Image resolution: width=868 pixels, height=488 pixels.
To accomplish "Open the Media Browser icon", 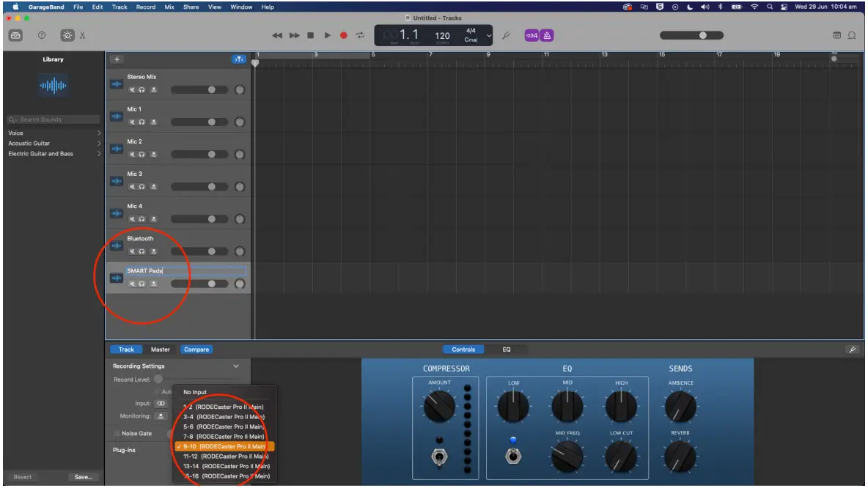I will (x=16, y=34).
